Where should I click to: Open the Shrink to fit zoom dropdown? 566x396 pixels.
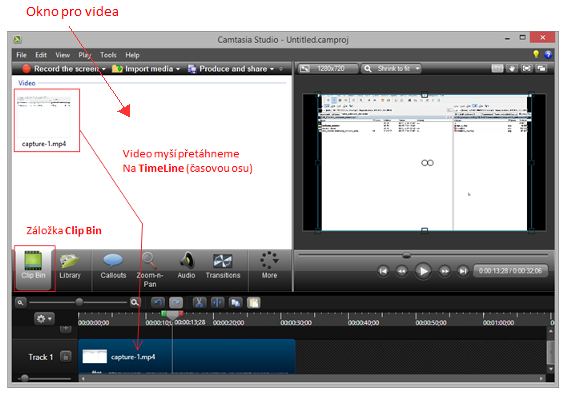[x=391, y=69]
